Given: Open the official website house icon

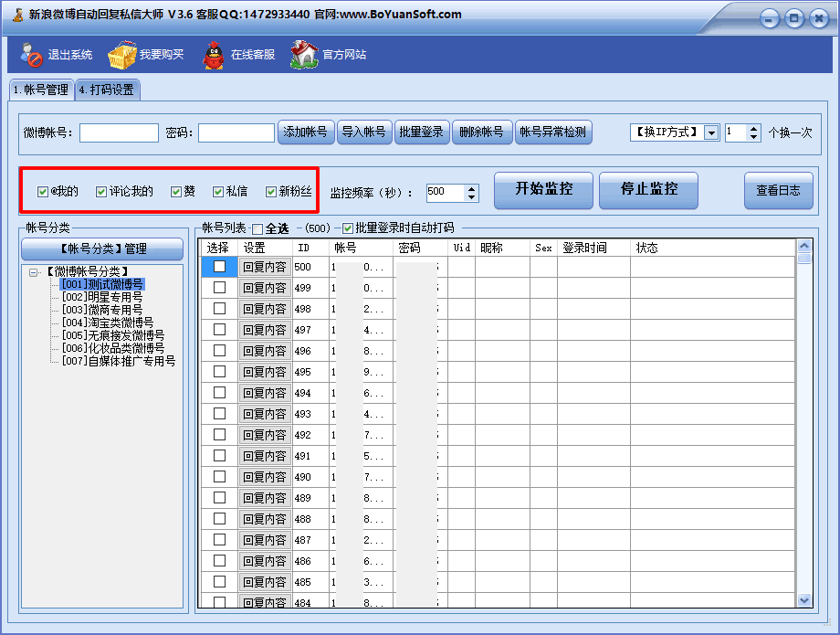Looking at the screenshot, I should [x=304, y=55].
